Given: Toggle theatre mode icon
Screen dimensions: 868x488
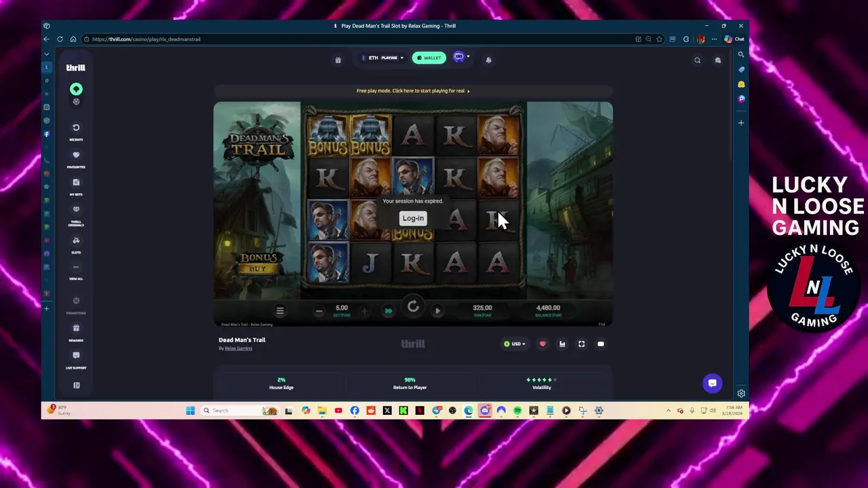Looking at the screenshot, I should pos(601,344).
